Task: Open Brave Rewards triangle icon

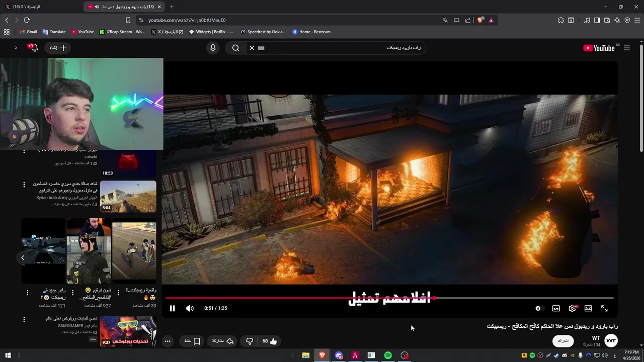Action: pyautogui.click(x=491, y=20)
